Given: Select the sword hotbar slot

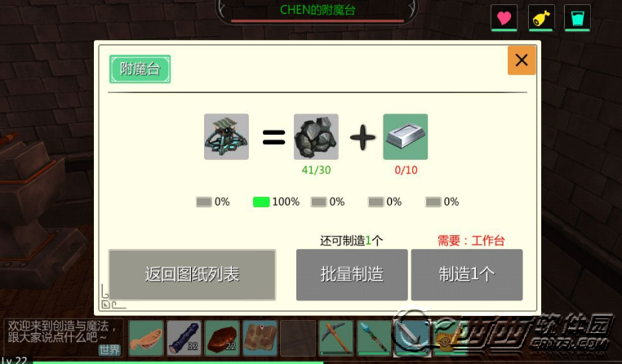Looking at the screenshot, I should [412, 338].
